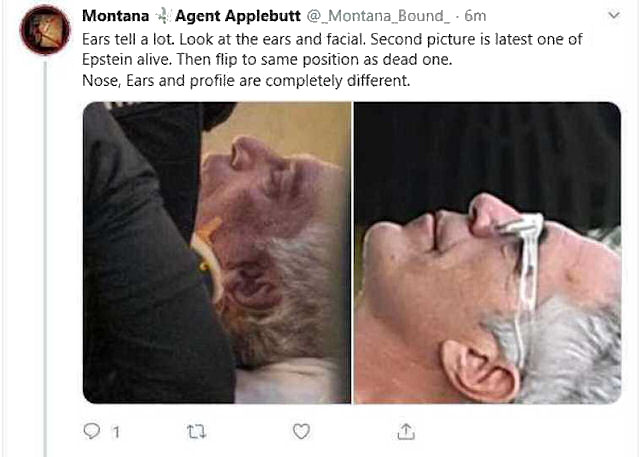Open the left photo of bearded man
The width and height of the screenshot is (639, 457).
(x=217, y=253)
